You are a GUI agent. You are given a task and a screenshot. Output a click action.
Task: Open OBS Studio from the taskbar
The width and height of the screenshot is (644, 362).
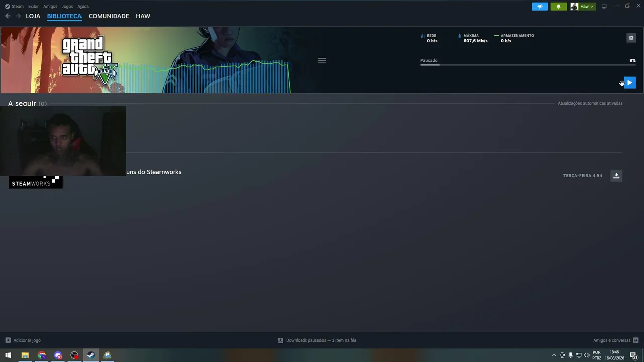74,355
